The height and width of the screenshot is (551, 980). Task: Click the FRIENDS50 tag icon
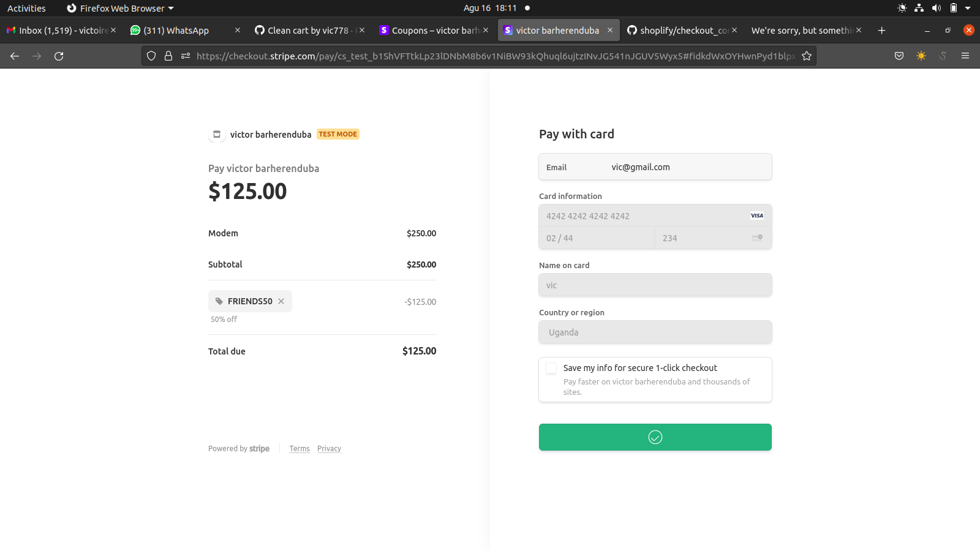tap(219, 301)
